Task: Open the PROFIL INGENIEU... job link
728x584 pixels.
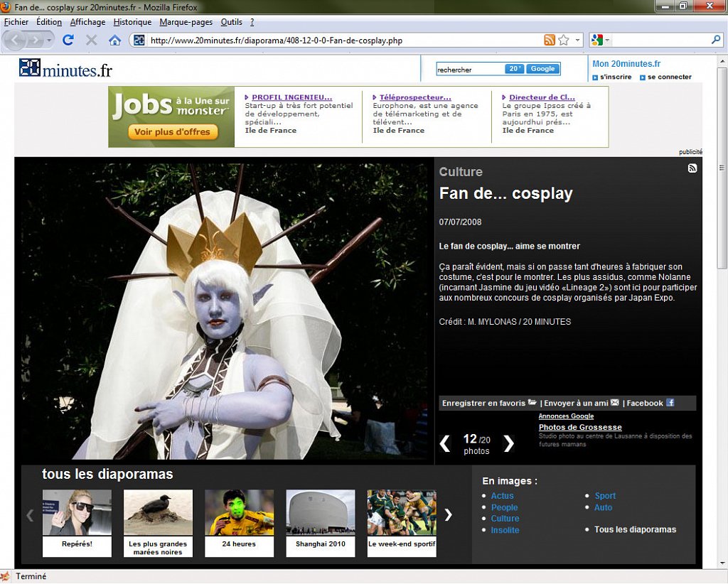Action: 291,97
